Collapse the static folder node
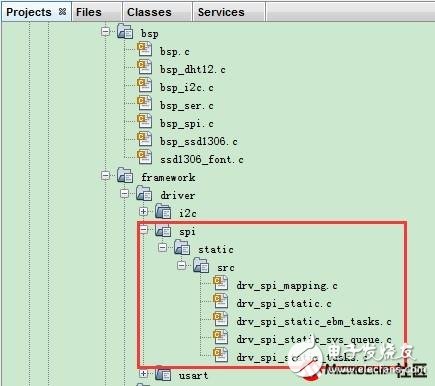 (163, 247)
